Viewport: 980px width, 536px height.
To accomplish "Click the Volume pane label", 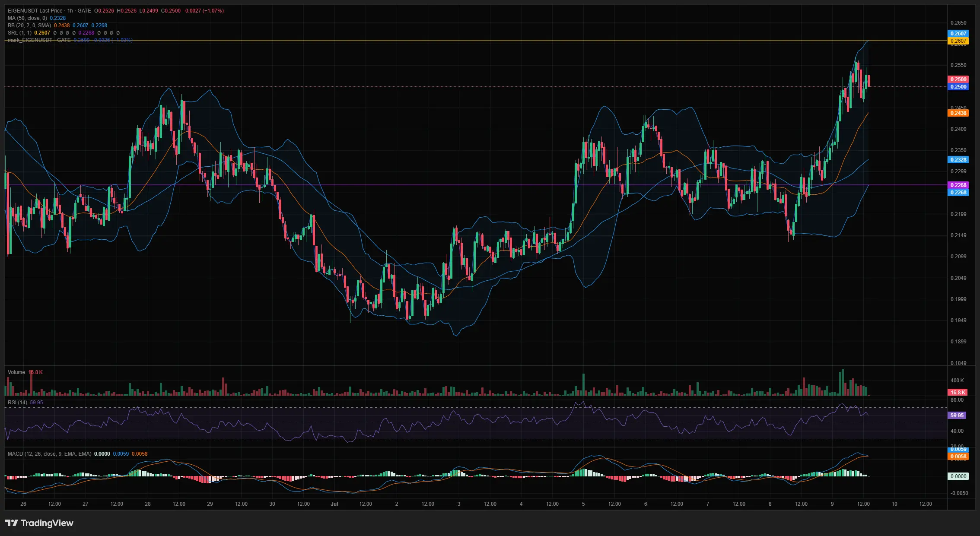I will pyautogui.click(x=16, y=372).
